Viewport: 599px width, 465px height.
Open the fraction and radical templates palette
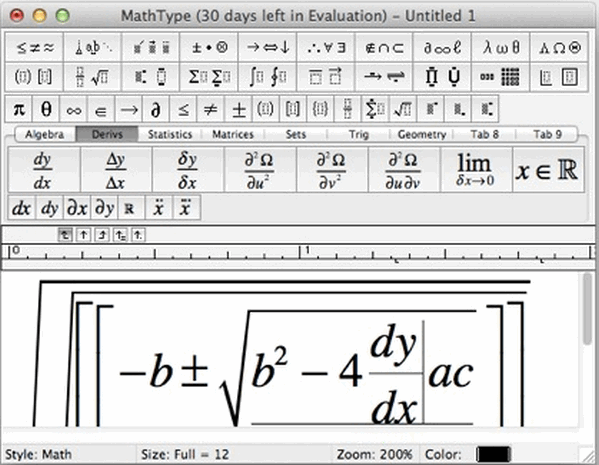tap(93, 77)
